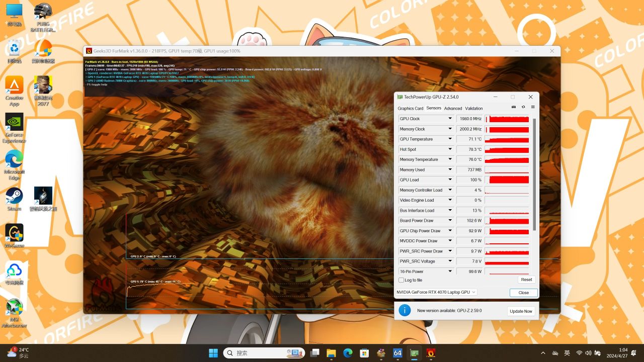Open the AIDA64 taskbar icon

(397, 353)
